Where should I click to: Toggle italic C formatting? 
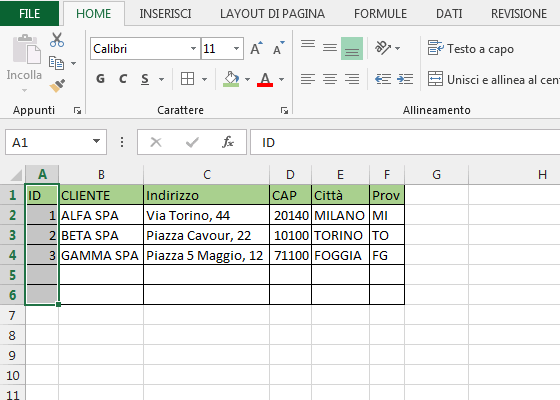pyautogui.click(x=123, y=79)
